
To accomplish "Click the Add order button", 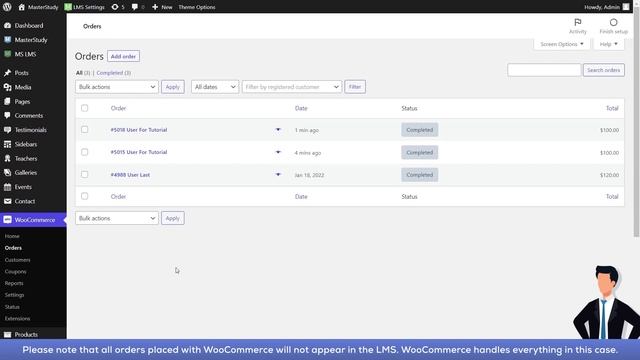I will pyautogui.click(x=123, y=56).
